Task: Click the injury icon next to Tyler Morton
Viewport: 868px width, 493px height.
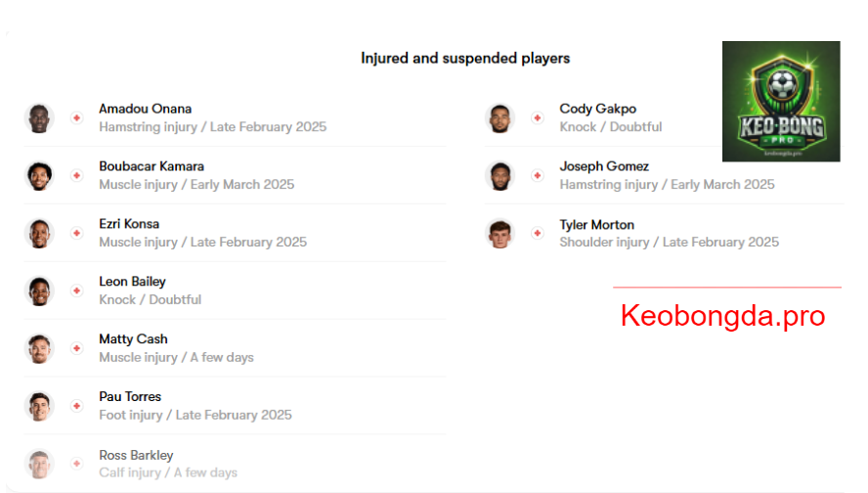Action: (x=538, y=233)
